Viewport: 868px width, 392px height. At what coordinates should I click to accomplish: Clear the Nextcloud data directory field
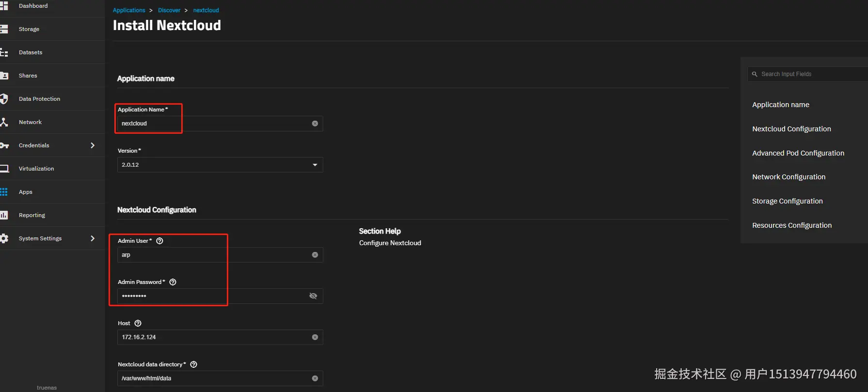315,378
